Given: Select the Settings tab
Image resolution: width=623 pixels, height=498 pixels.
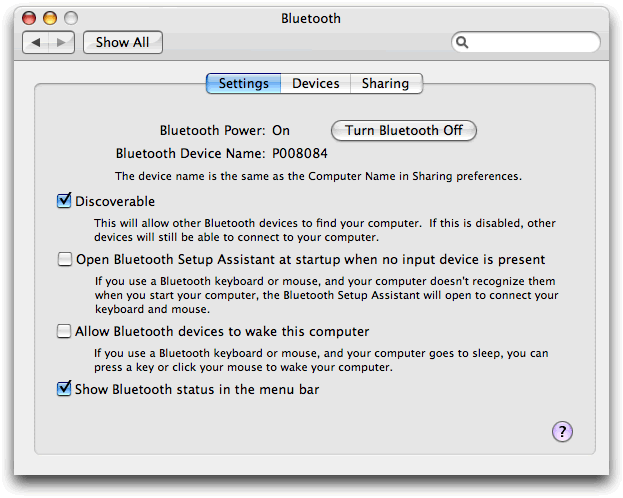Looking at the screenshot, I should [x=243, y=84].
